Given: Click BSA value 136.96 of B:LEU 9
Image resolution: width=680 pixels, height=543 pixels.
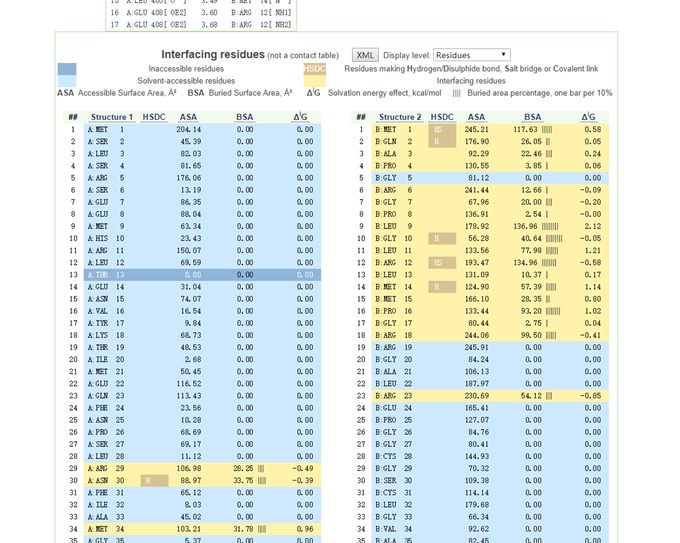Looking at the screenshot, I should [x=525, y=226].
